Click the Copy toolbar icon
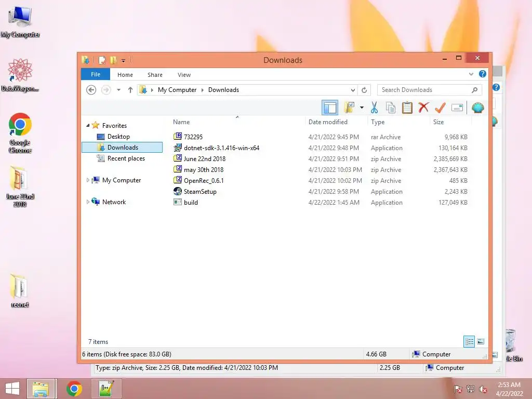Image resolution: width=532 pixels, height=399 pixels. pyautogui.click(x=391, y=108)
